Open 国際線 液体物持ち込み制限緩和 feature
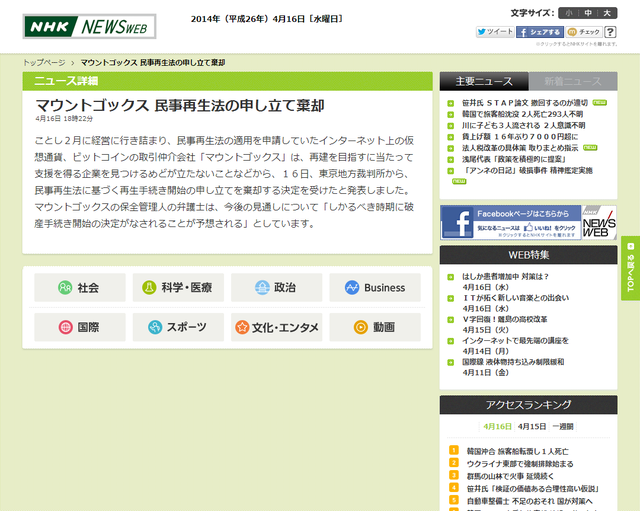The width and height of the screenshot is (640, 511). click(513, 362)
